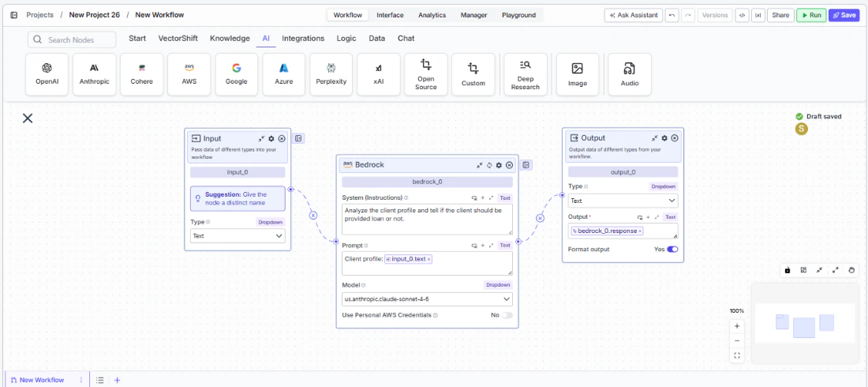Select the hand pan tool
The height and width of the screenshot is (387, 868).
point(851,270)
